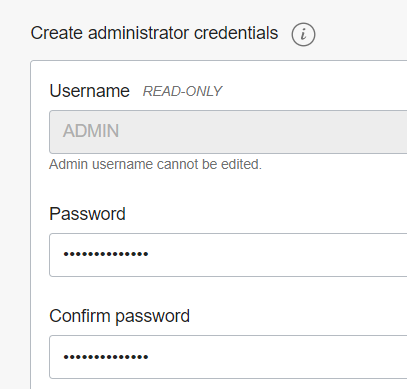Click the Confirm password label
The height and width of the screenshot is (389, 407).
(119, 316)
